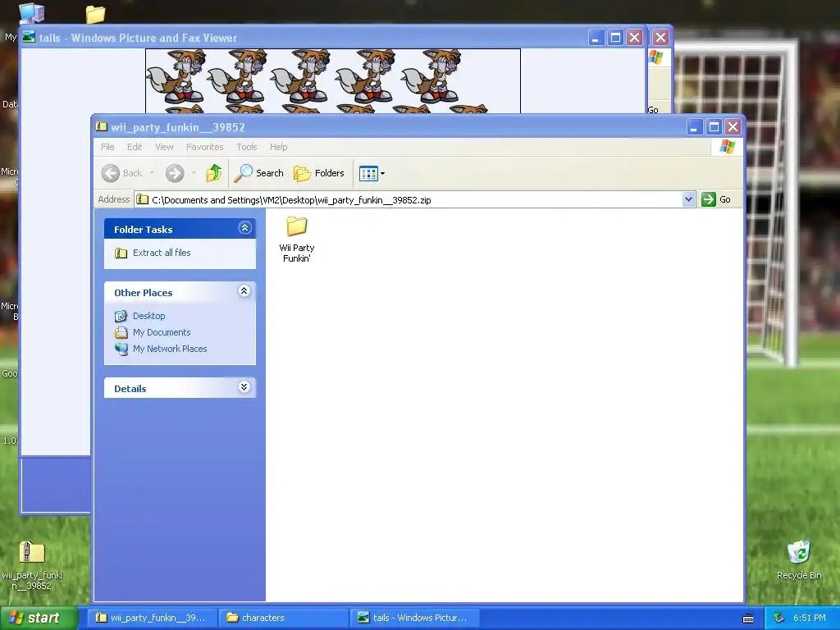Select the My Computer desktop icon

pos(31,13)
